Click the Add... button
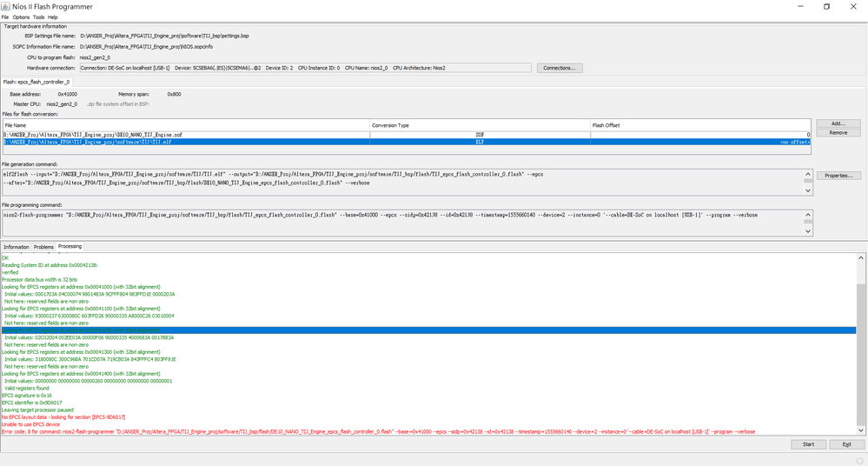This screenshot has width=868, height=466. [x=838, y=123]
